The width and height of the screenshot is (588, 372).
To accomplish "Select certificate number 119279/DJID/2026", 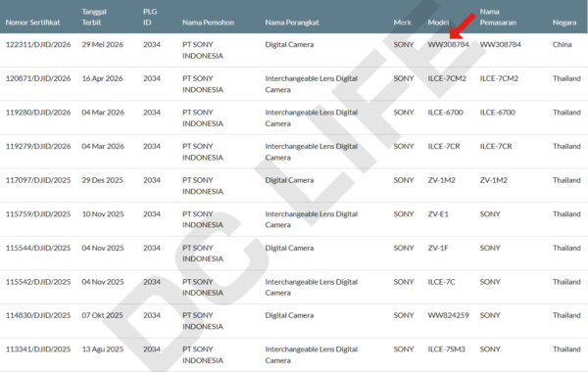I will [38, 146].
